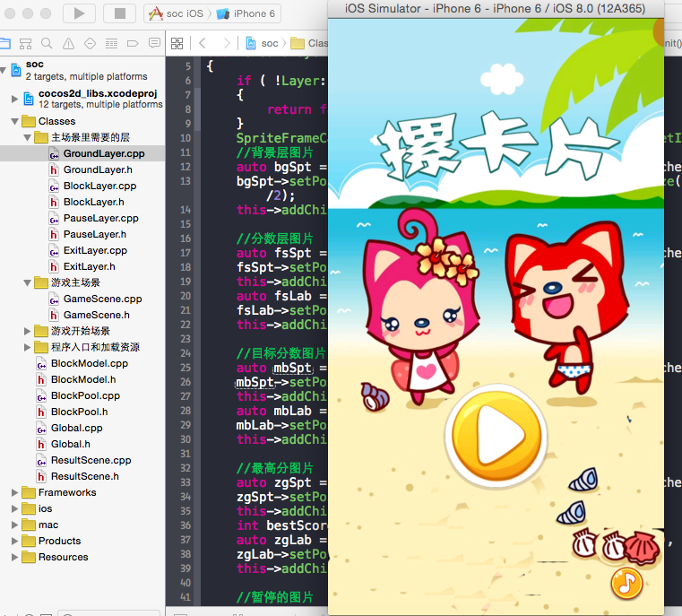This screenshot has width=682, height=616.
Task: Expand the Products folder
Action: click(15, 541)
